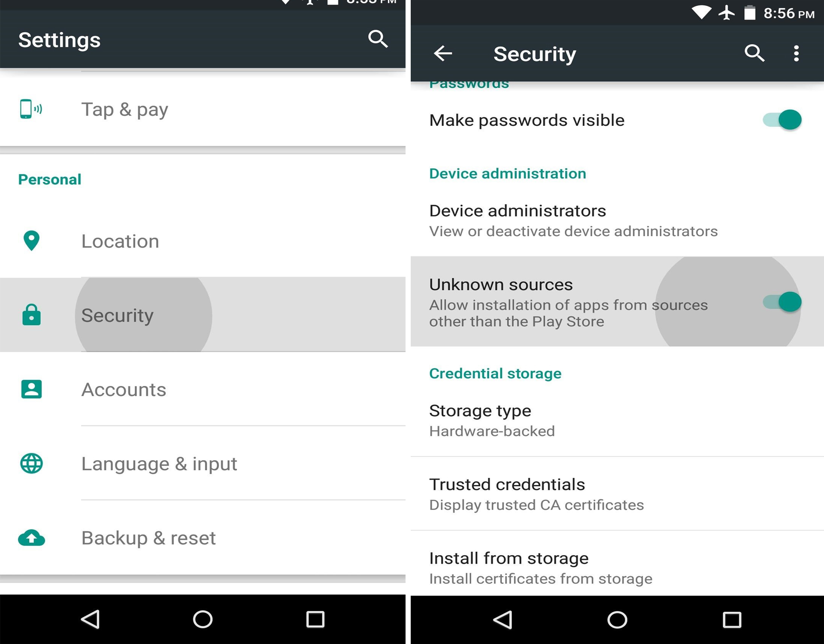Tap the Location pin icon

(x=32, y=240)
